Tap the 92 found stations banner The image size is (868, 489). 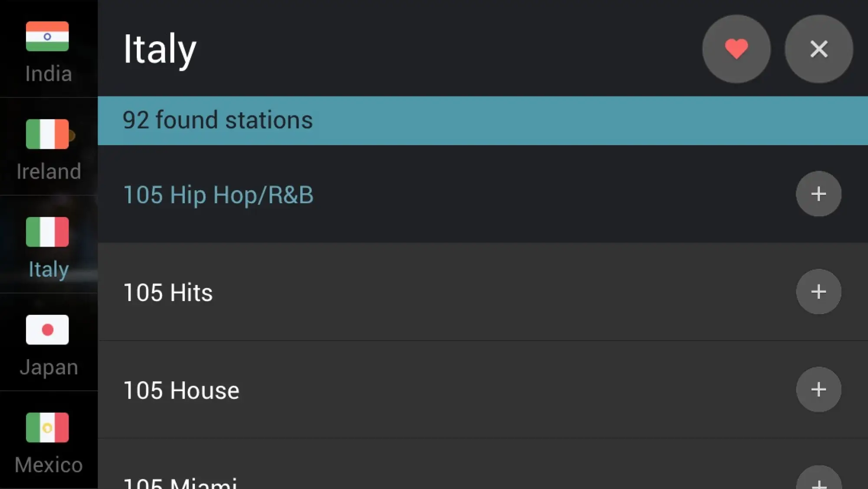(483, 120)
